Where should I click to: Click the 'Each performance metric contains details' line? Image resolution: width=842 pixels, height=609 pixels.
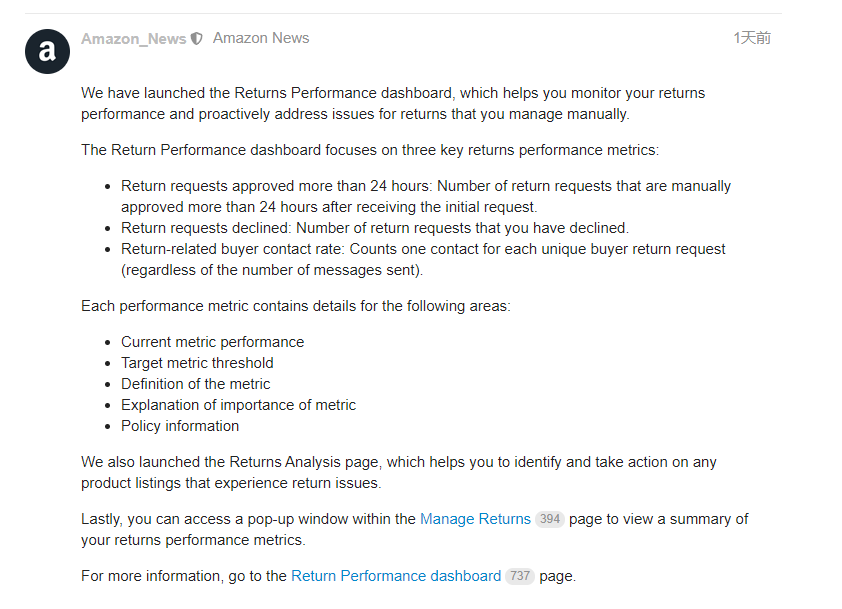pos(295,306)
